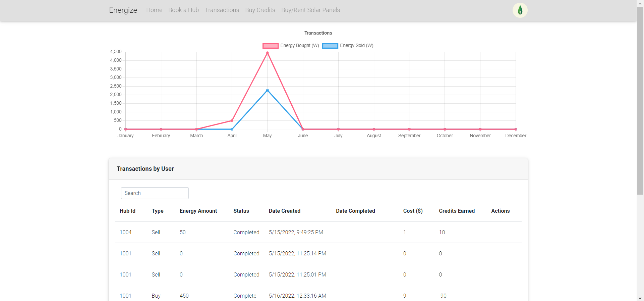This screenshot has height=301, width=644.
Task: Sort by the Hub Id column header
Action: click(x=127, y=211)
